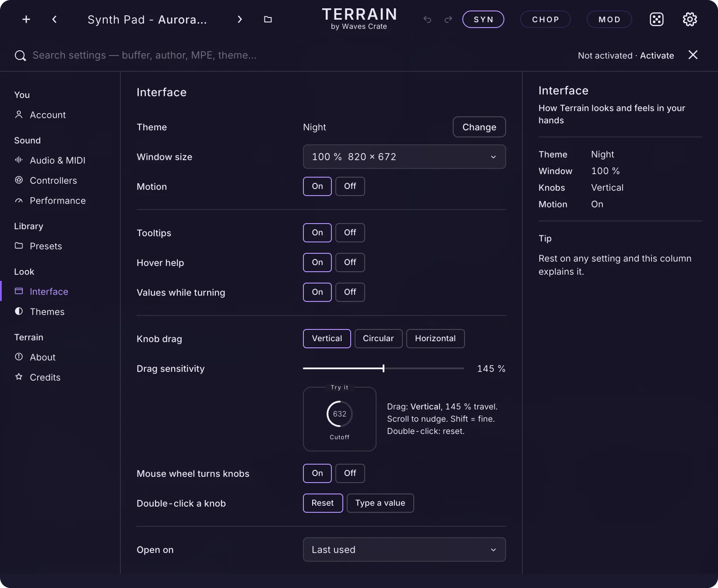Screen dimensions: 718x588
Task: Open the Open on dropdown
Action: 405,549
